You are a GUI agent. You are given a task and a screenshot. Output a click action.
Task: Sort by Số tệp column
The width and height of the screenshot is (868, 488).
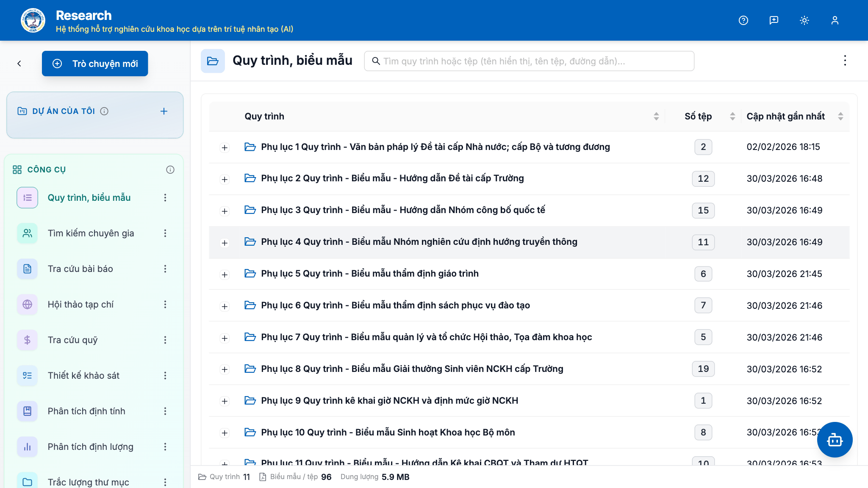(x=732, y=116)
